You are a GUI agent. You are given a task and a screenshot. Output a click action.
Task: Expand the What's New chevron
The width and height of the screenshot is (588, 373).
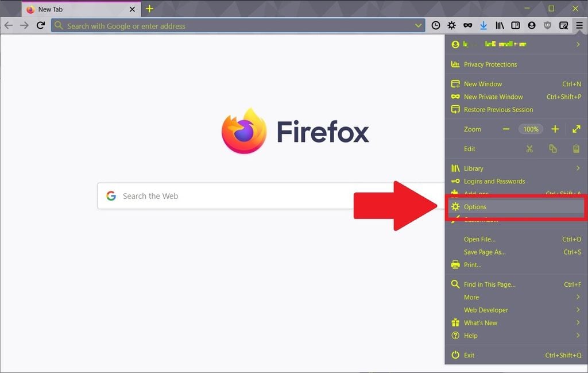578,322
